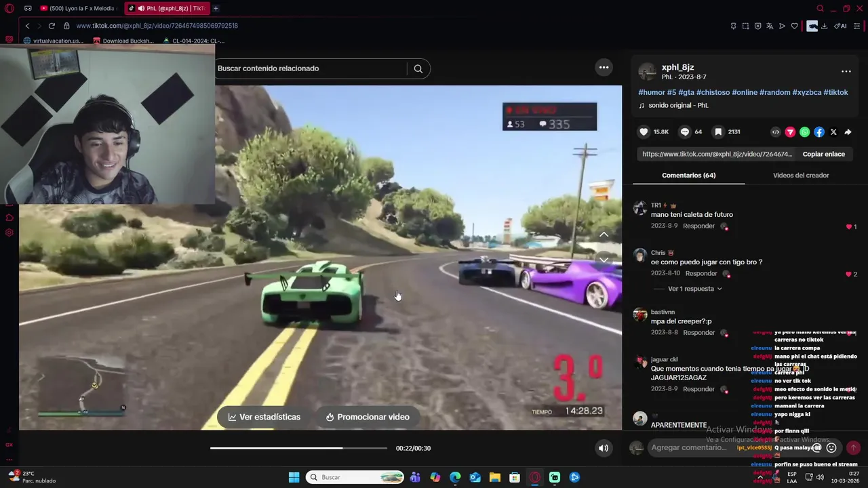Open virtualvacation bookmark

(54, 41)
